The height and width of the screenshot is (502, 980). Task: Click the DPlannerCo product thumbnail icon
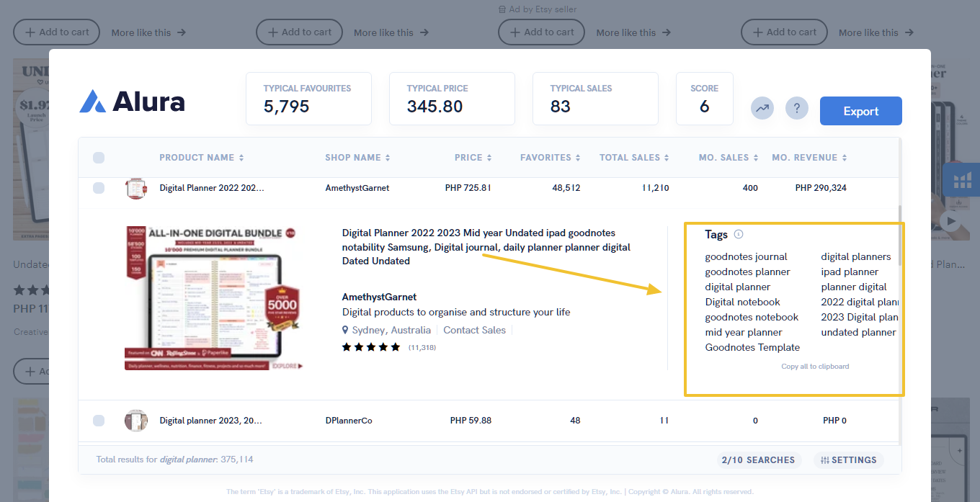(x=136, y=421)
